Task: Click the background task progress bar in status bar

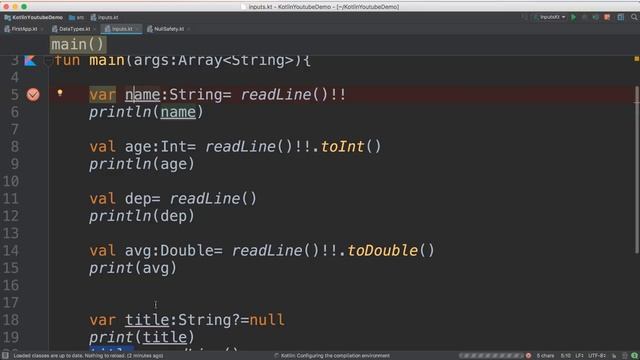Action: pyautogui.click(x=491, y=356)
